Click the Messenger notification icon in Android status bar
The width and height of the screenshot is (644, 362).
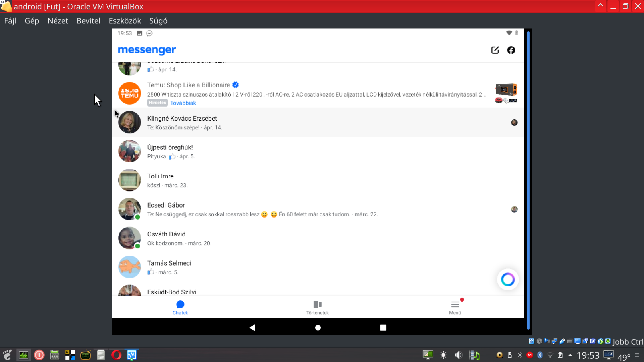pyautogui.click(x=149, y=33)
